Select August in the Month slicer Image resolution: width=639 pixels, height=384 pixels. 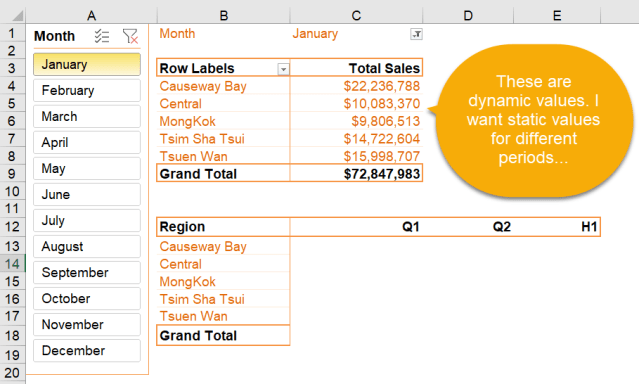[x=87, y=247]
